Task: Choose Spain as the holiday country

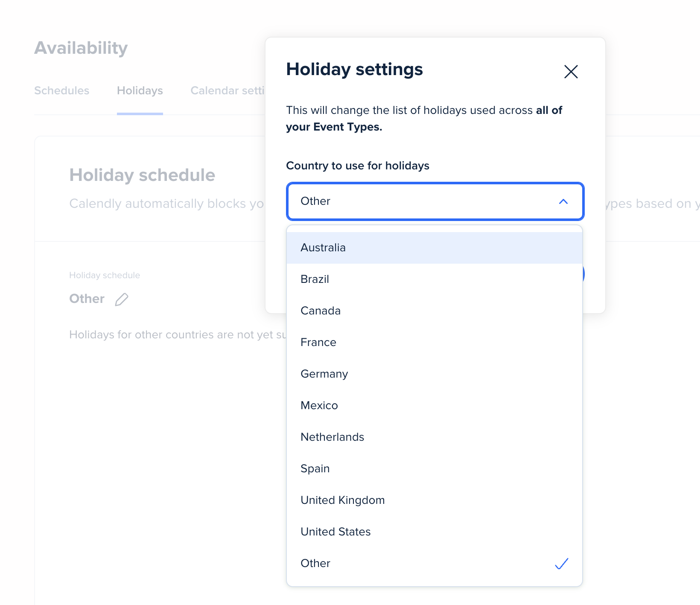Action: click(x=315, y=469)
